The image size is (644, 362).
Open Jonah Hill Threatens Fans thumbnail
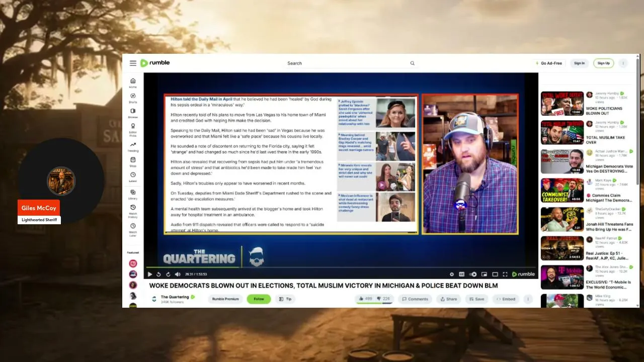(562, 219)
